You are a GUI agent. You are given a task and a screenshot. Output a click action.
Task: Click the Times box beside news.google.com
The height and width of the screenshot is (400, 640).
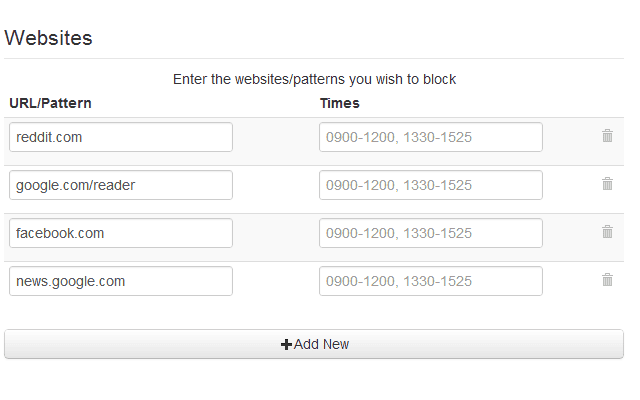click(x=431, y=281)
